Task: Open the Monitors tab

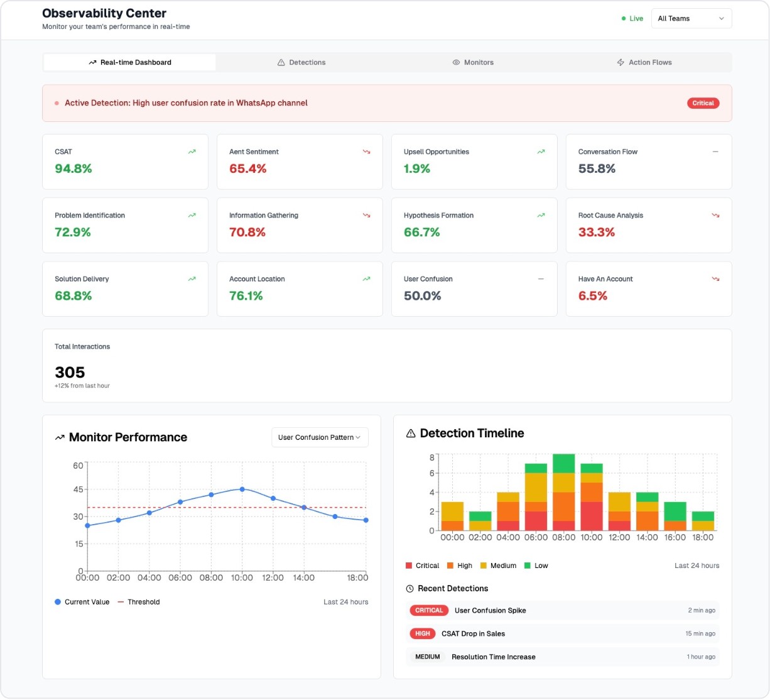Action: click(x=473, y=62)
